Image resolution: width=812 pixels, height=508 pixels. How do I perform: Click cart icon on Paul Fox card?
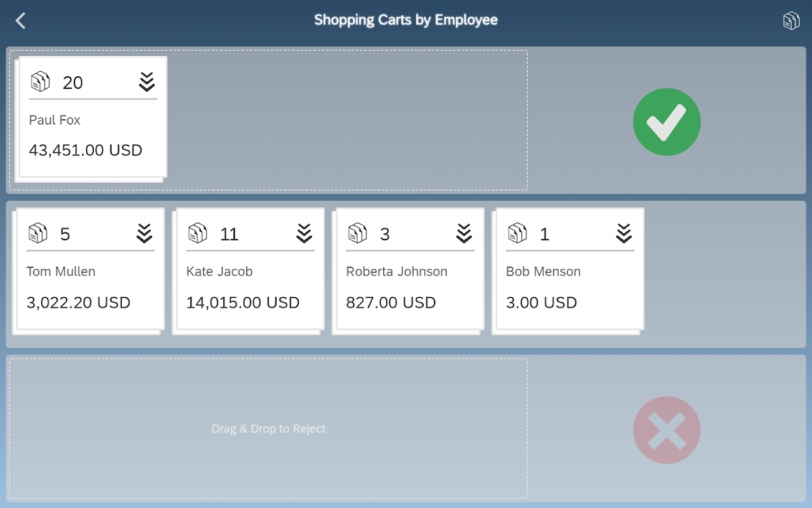(x=41, y=82)
